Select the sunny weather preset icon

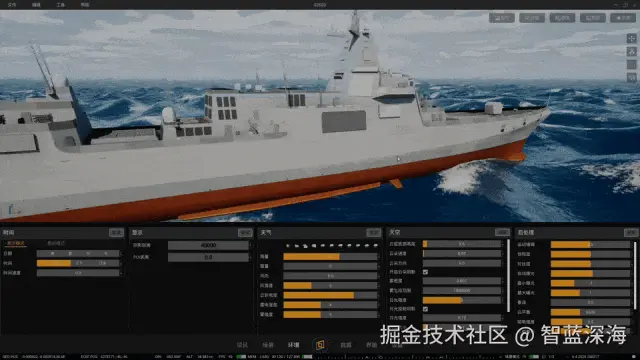288,246
